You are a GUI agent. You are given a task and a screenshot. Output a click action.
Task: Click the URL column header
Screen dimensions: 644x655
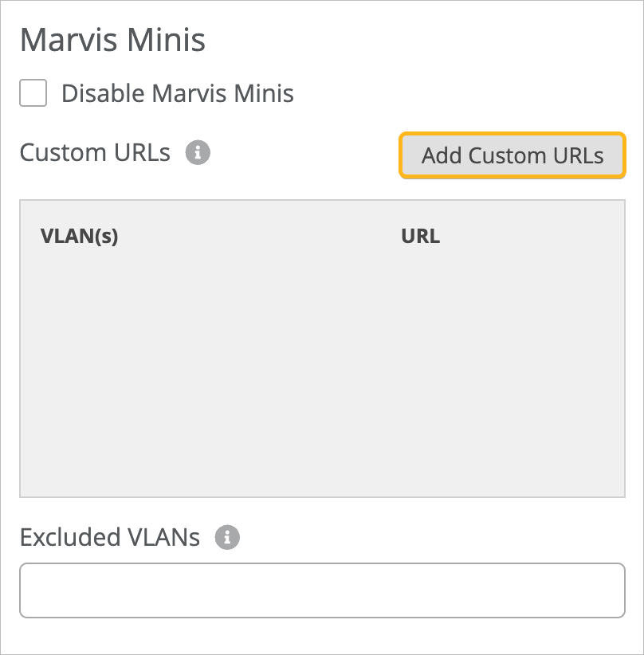click(420, 237)
